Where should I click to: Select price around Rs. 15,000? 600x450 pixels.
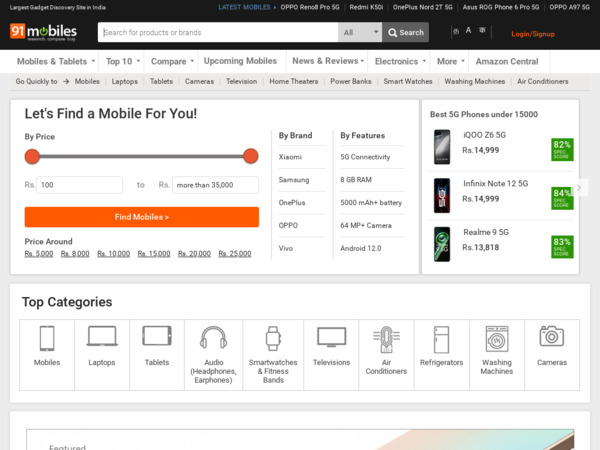(154, 254)
